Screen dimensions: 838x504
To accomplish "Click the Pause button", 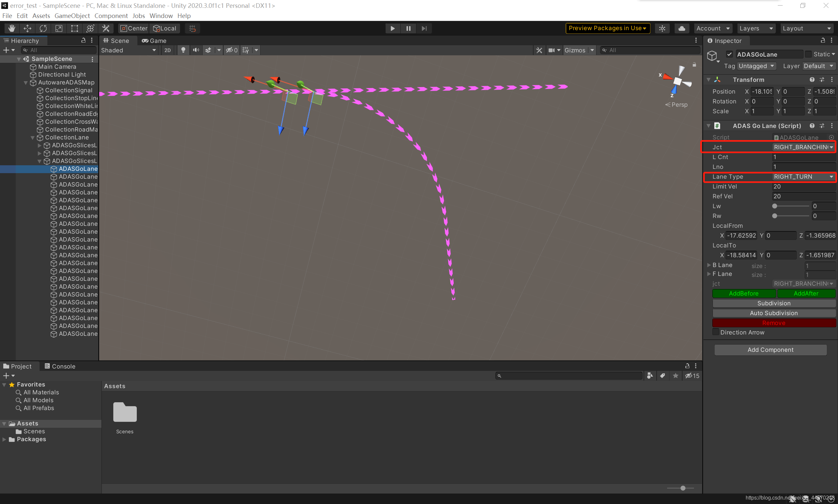I will [408, 28].
